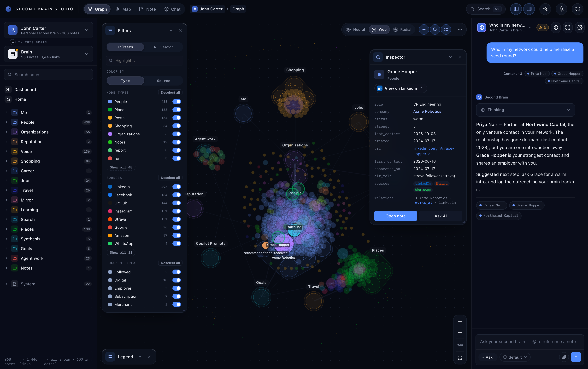The image size is (588, 369).
Task: Open graph filters toolbar icon
Action: (x=424, y=29)
